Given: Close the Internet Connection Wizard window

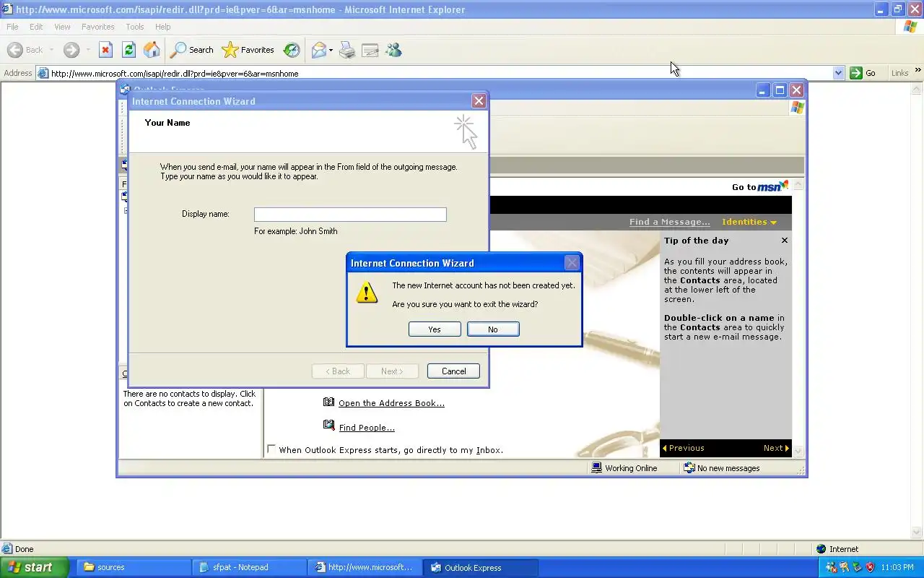Looking at the screenshot, I should [x=479, y=101].
